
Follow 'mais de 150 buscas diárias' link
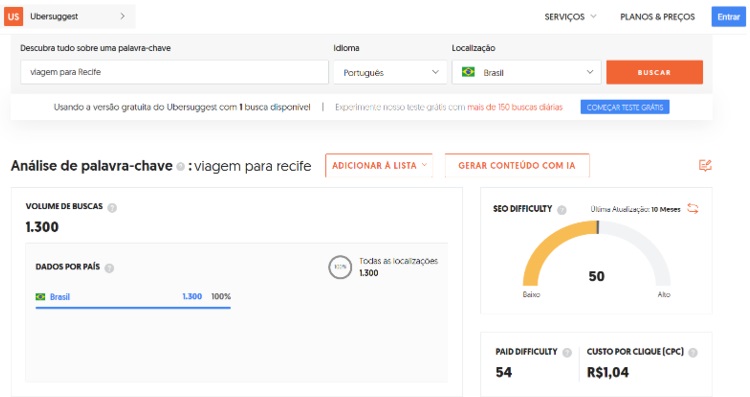[x=515, y=107]
